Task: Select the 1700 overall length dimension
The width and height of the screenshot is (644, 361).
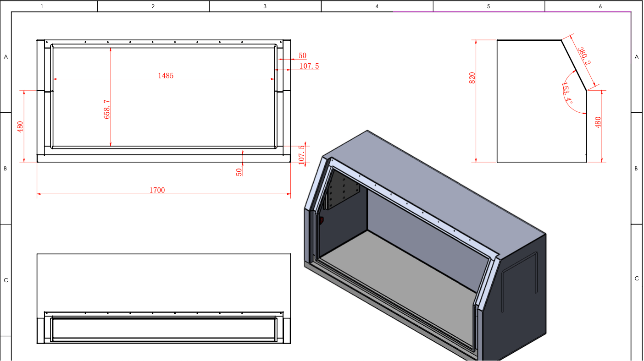Action: tap(157, 190)
